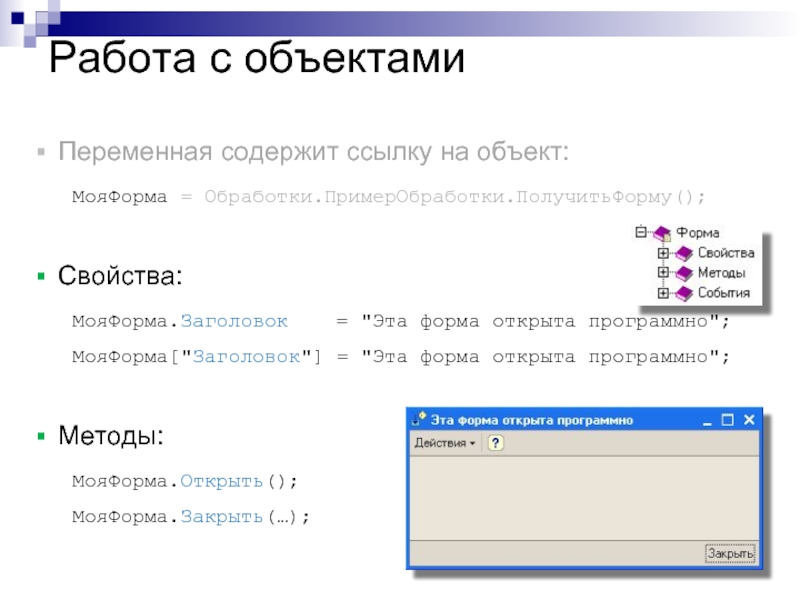Click the form title bar text
800x600 pixels.
532,420
